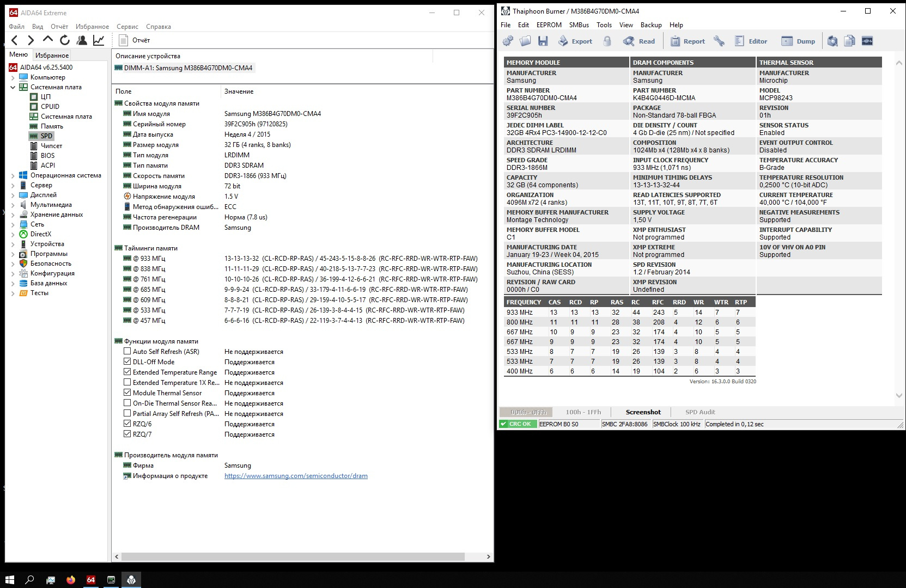Switch to the 100h - 1FFh tab

click(x=583, y=412)
